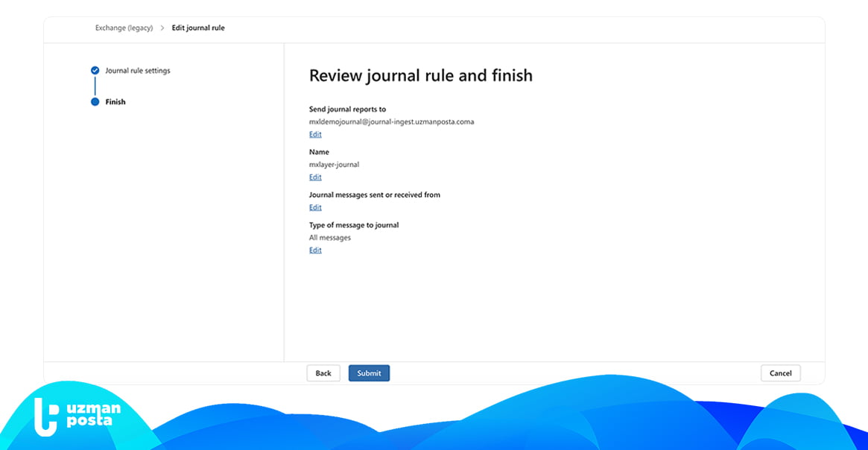The height and width of the screenshot is (450, 868).
Task: Go back to Exchange (legacy) breadcrumb
Action: [x=124, y=28]
